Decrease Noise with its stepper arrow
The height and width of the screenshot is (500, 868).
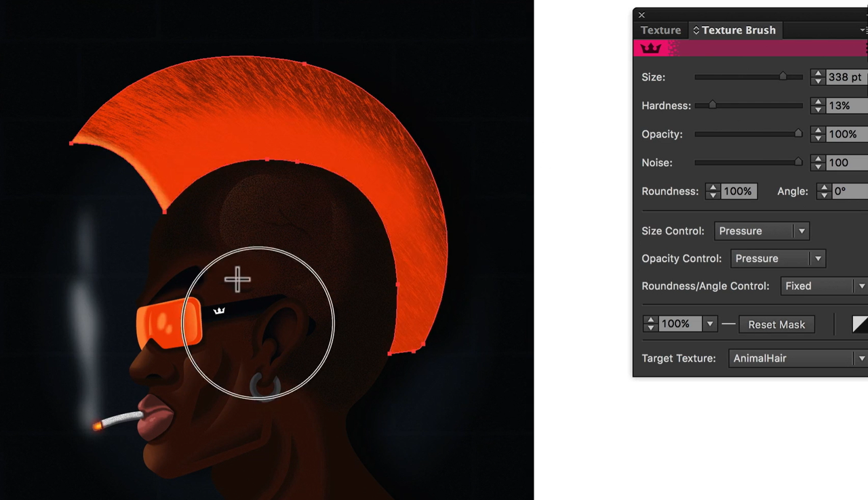click(x=817, y=167)
